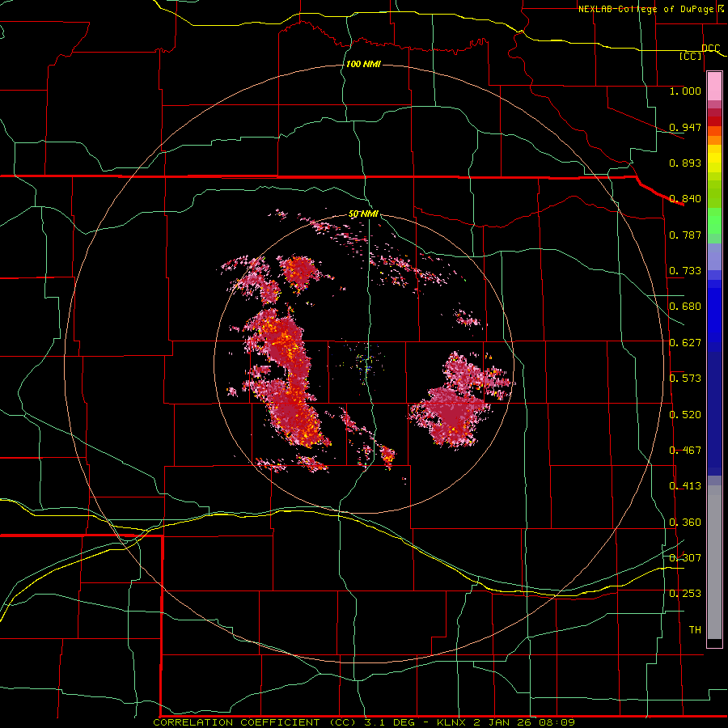
Task: Click the 0.413 legend value
Action: (x=685, y=486)
